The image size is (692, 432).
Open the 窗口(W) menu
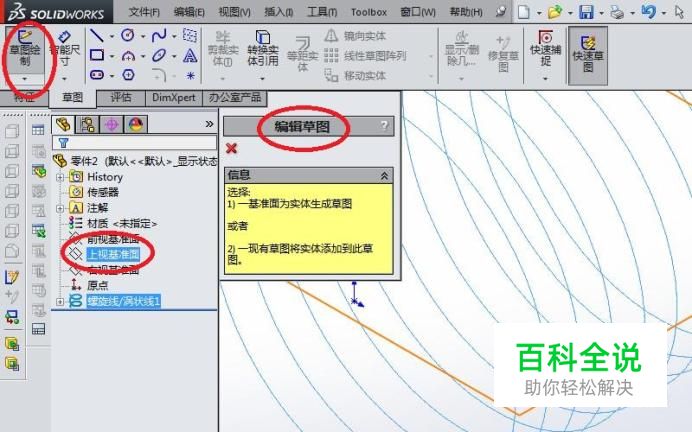point(417,12)
